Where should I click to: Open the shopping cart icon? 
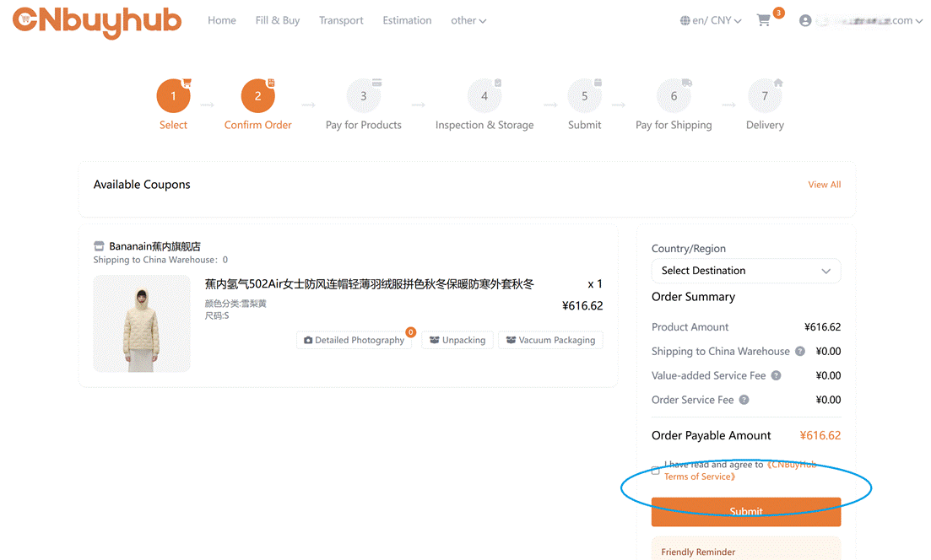(764, 20)
